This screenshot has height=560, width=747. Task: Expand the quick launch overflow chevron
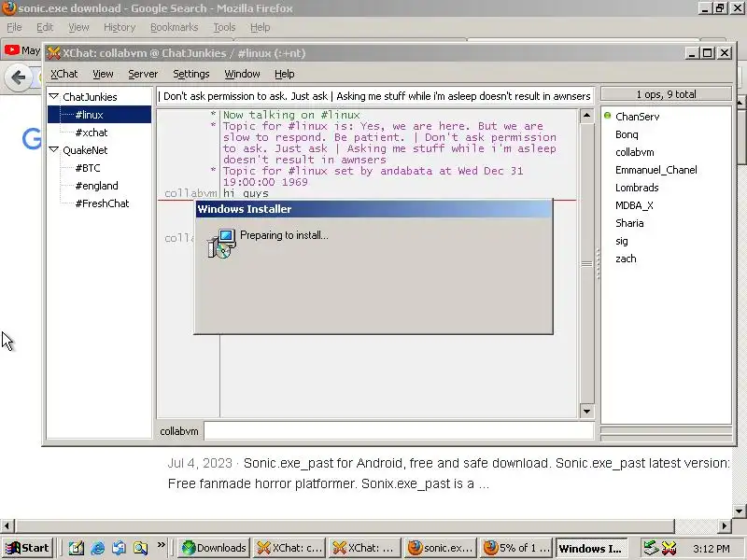[161, 545]
